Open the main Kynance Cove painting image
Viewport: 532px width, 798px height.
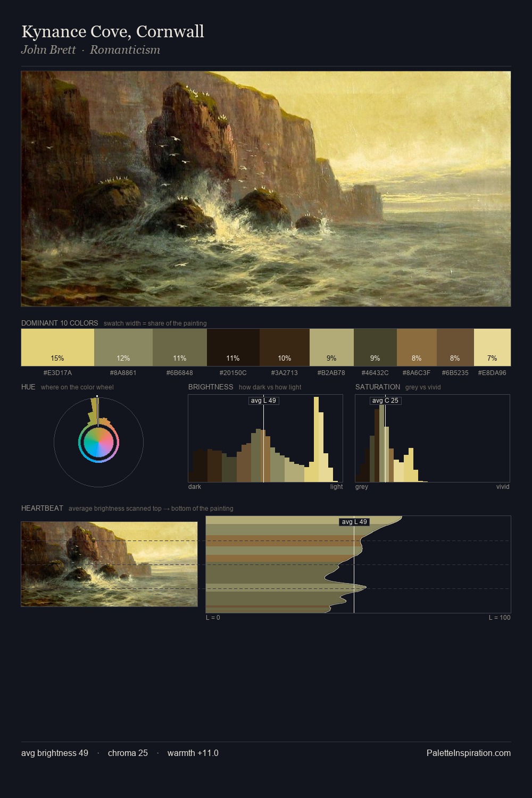click(x=266, y=189)
